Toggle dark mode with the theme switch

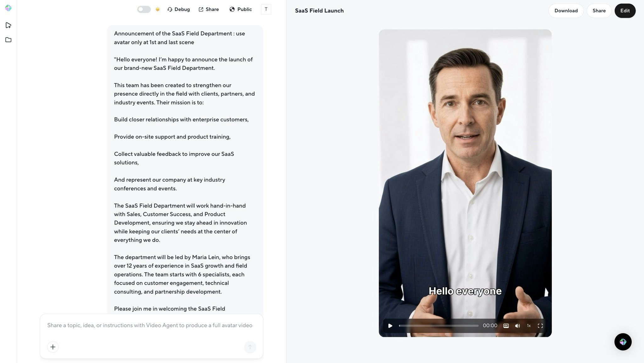(144, 9)
